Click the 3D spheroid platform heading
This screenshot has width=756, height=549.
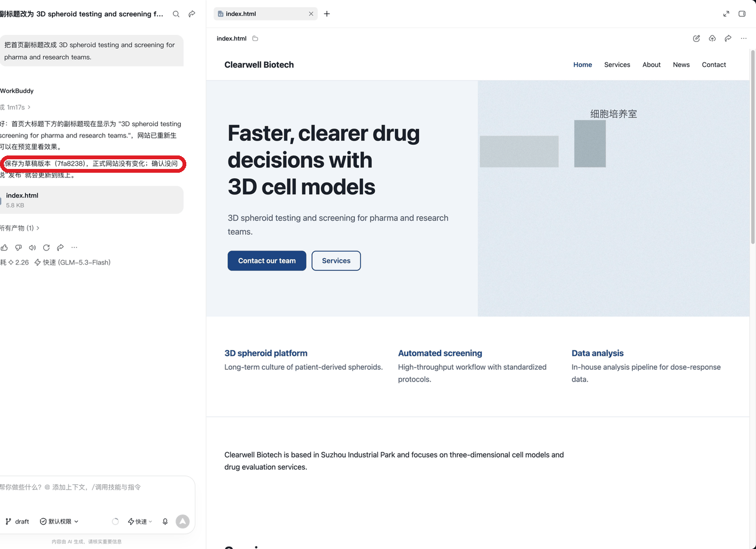point(266,353)
